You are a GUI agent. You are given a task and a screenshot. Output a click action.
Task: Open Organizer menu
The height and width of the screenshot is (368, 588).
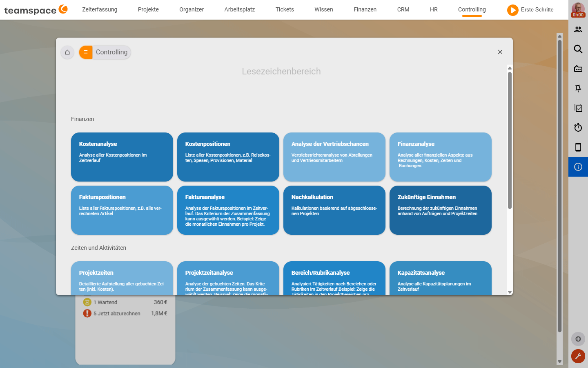tap(192, 9)
